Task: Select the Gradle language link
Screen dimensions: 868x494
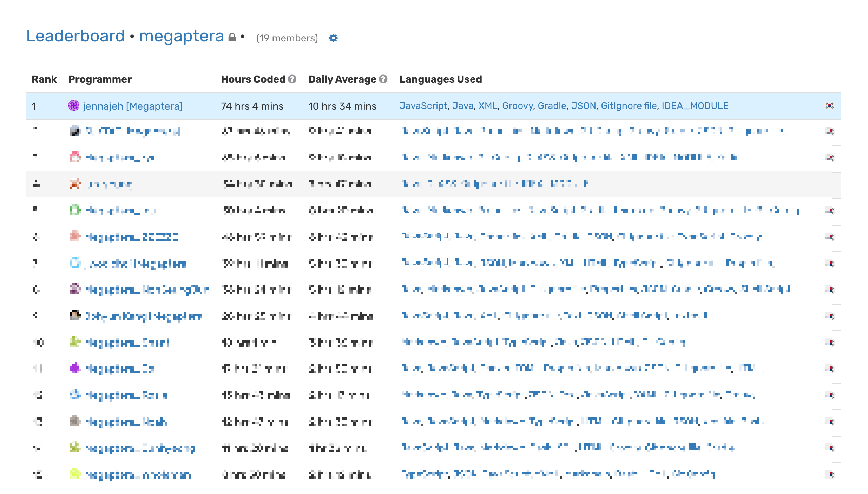Action: tap(552, 106)
